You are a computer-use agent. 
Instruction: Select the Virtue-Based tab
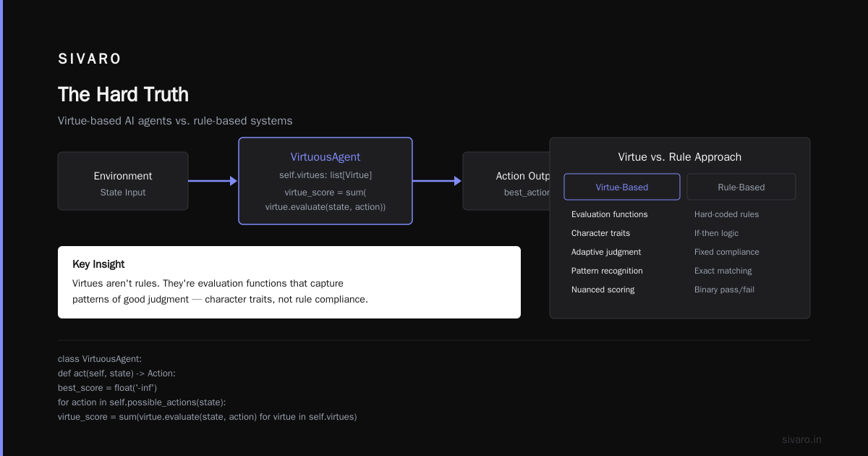click(x=622, y=187)
